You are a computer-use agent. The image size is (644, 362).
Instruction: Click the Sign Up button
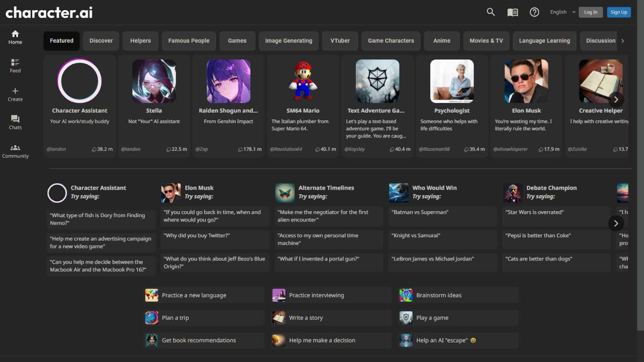click(619, 12)
